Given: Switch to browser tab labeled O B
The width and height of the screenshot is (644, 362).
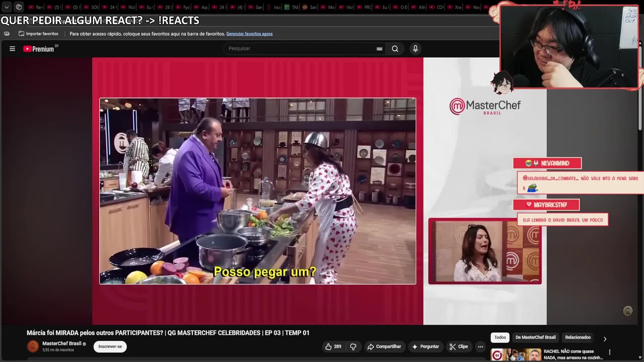Looking at the screenshot, I should (401, 8).
